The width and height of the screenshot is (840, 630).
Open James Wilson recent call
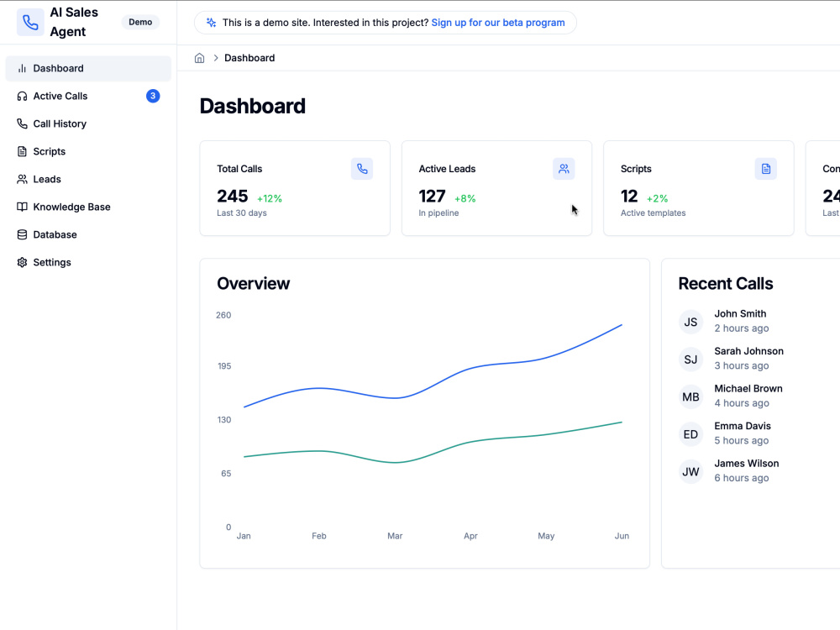click(759, 471)
